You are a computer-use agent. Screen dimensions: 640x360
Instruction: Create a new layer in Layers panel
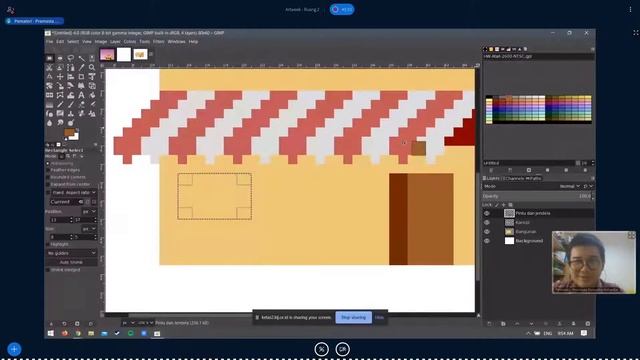click(x=489, y=323)
